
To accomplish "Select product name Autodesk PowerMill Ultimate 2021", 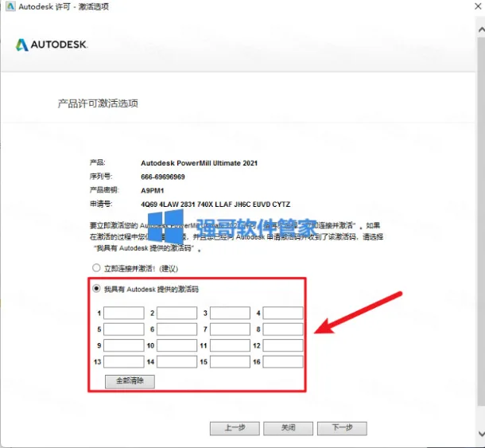I will 200,163.
